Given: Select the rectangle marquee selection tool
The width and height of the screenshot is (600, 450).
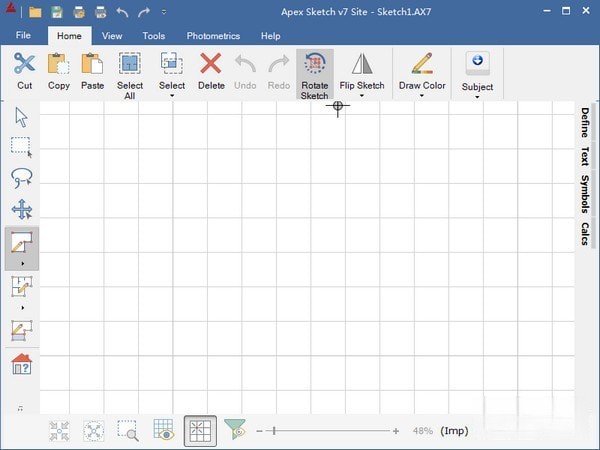Looking at the screenshot, I should tap(21, 147).
